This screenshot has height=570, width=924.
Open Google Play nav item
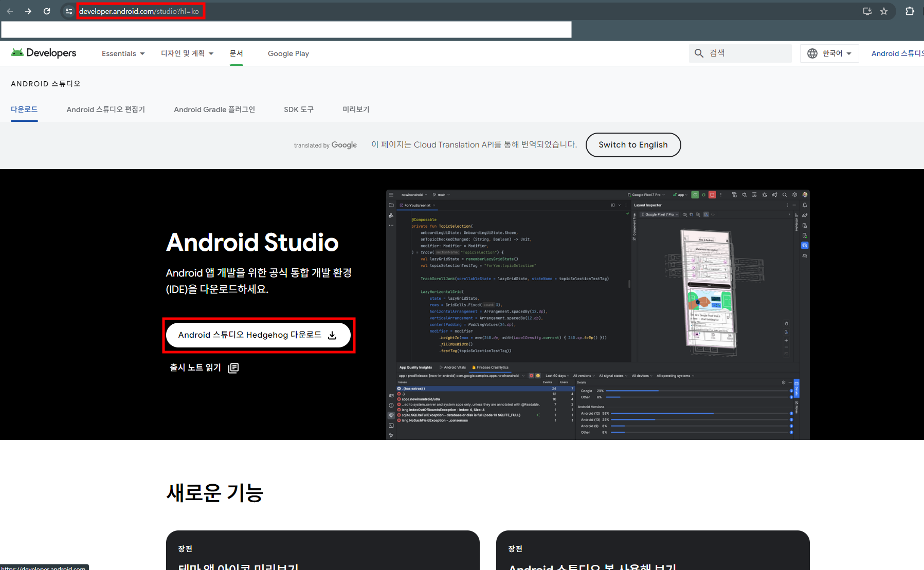(x=288, y=53)
